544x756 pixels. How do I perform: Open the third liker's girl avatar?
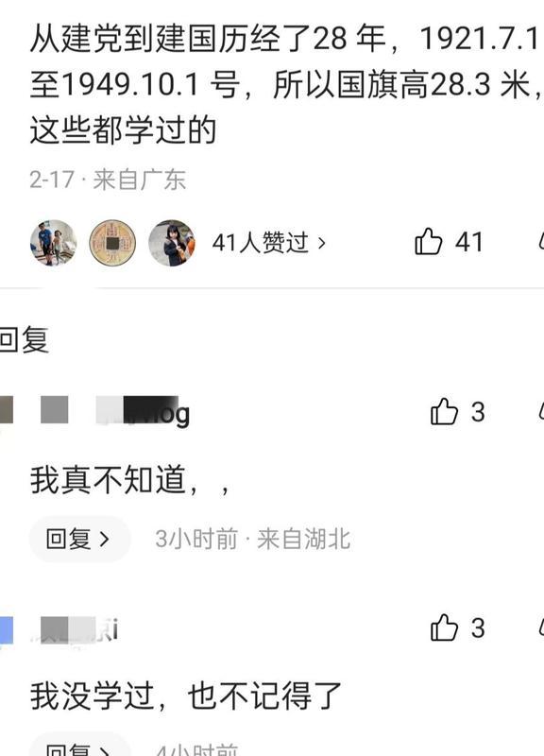(172, 243)
